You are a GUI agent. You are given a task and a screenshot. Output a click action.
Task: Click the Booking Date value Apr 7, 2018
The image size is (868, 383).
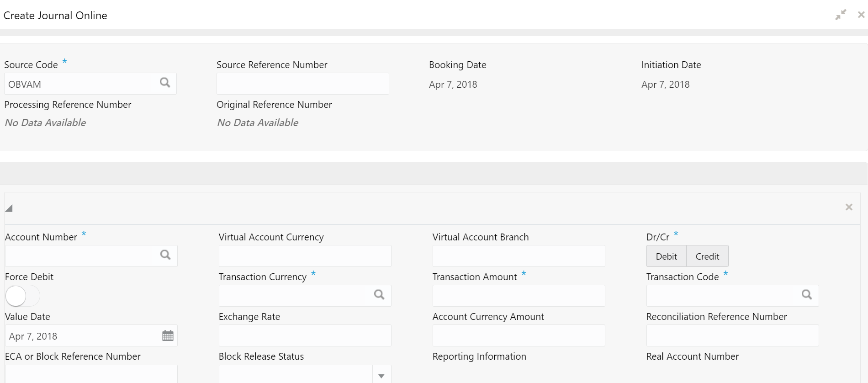[453, 85]
